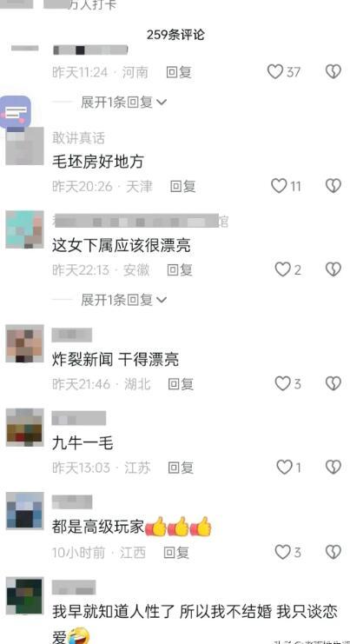The height and width of the screenshot is (644, 350).
Task: Tap dislike on the 河南 comment
Action: (333, 72)
